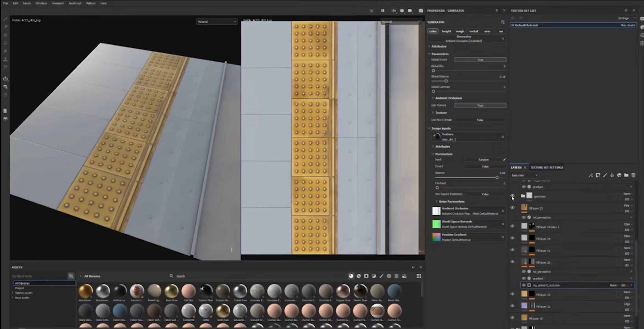Open the Window menu
Image resolution: width=644 pixels, height=329 pixels.
tap(41, 3)
